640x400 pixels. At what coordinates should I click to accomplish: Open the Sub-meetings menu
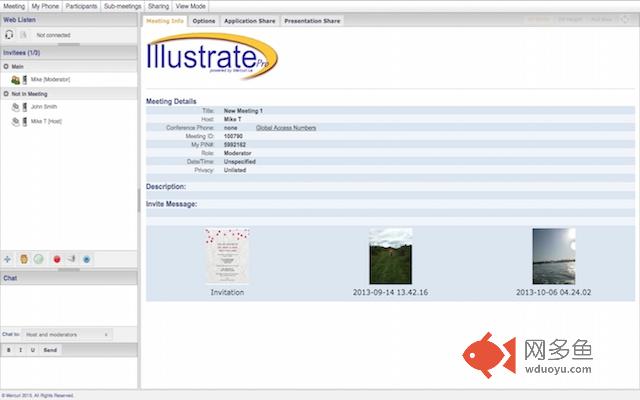point(122,6)
